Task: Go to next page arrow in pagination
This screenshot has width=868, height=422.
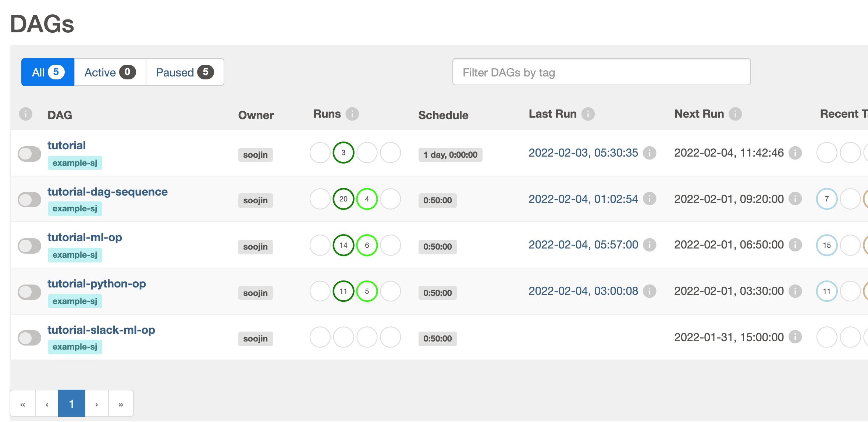Action: coord(97,404)
